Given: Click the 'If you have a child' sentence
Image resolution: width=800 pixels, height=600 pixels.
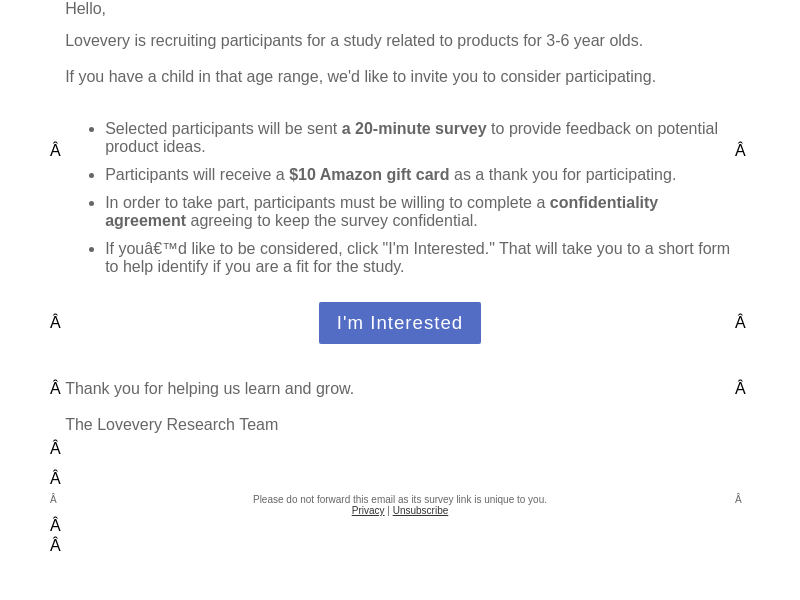Looking at the screenshot, I should pyautogui.click(x=360, y=77).
